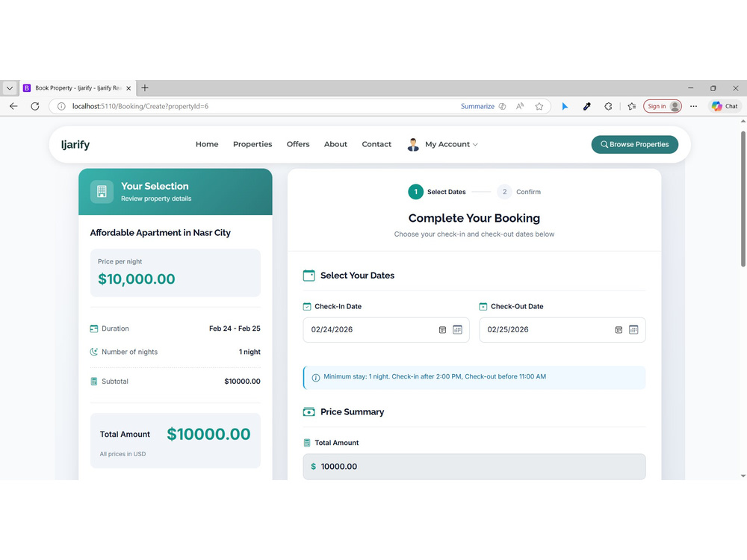Click the calculator icon next to Subtotal
747x560 pixels.
pos(94,382)
